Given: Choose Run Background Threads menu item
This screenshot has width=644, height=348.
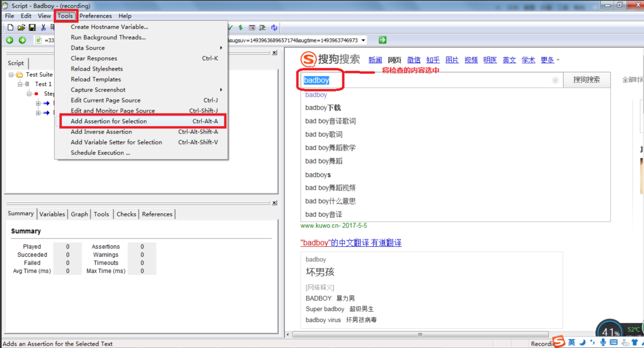Looking at the screenshot, I should click(x=141, y=37).
